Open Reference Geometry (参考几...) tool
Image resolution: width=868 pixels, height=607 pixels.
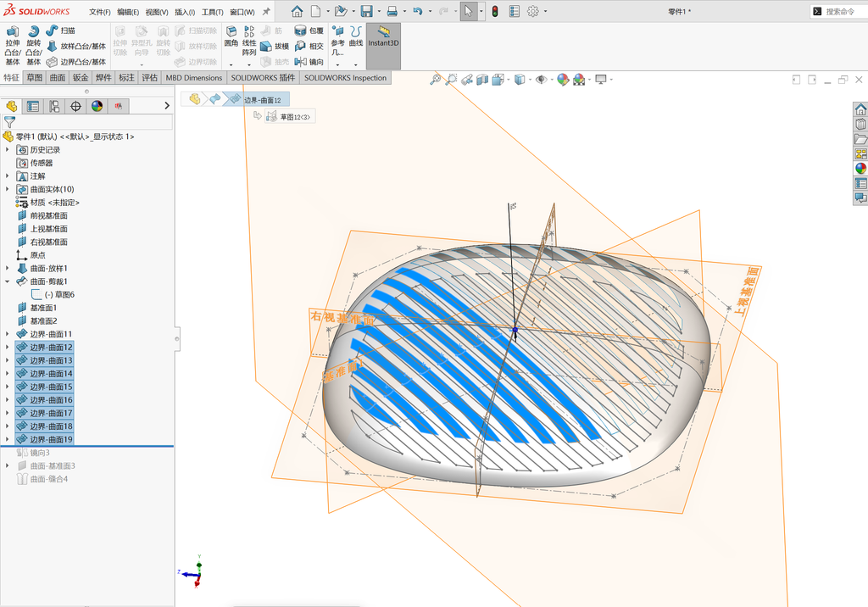(x=337, y=41)
